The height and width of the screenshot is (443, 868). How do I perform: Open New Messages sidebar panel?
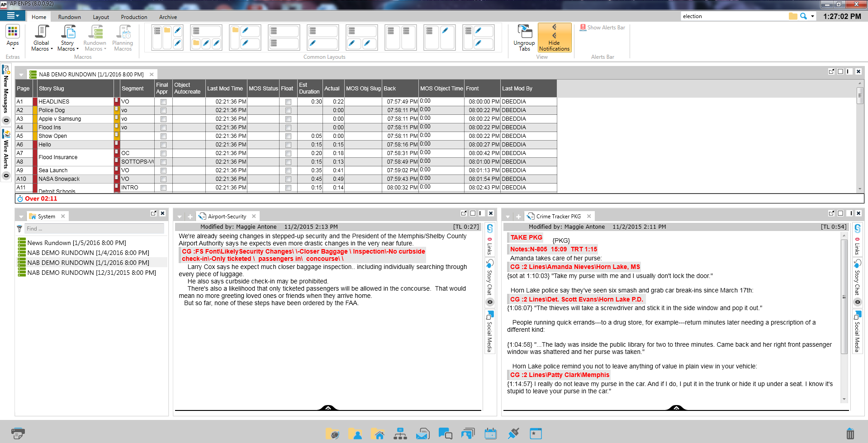click(6, 94)
